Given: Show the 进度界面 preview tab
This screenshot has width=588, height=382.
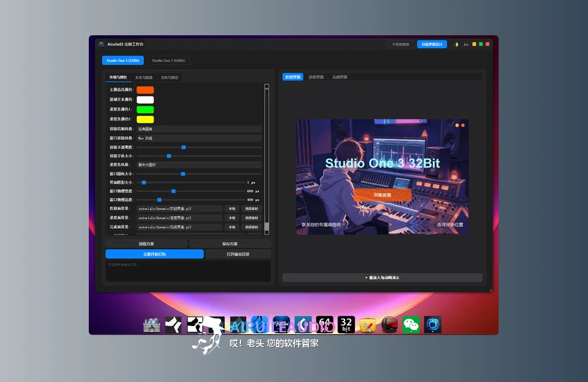Looking at the screenshot, I should coord(316,77).
